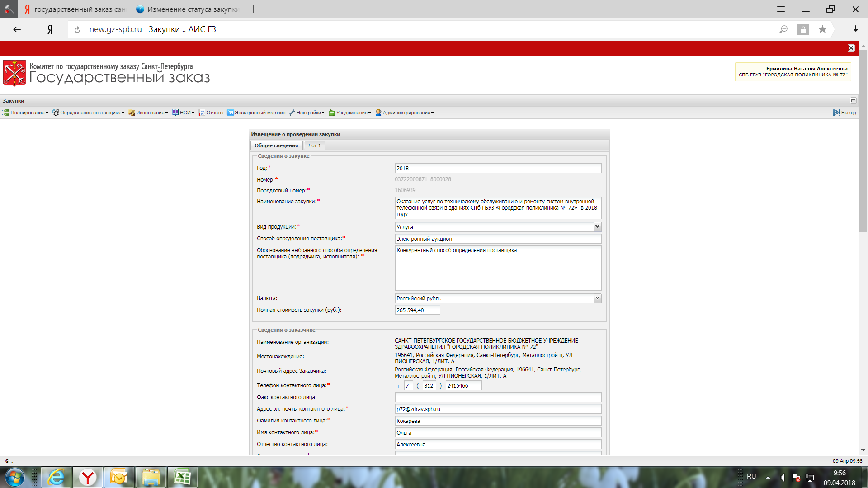This screenshot has height=488, width=868.
Task: Open the Определение поставщика menu
Action: 88,113
